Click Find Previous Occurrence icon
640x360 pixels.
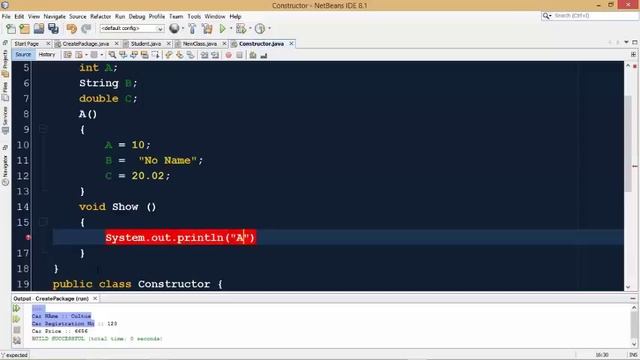[x=123, y=55]
